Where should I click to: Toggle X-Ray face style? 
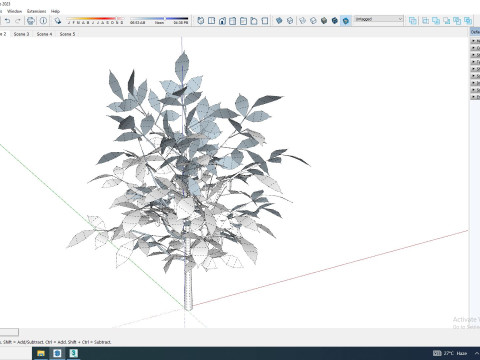click(279, 21)
